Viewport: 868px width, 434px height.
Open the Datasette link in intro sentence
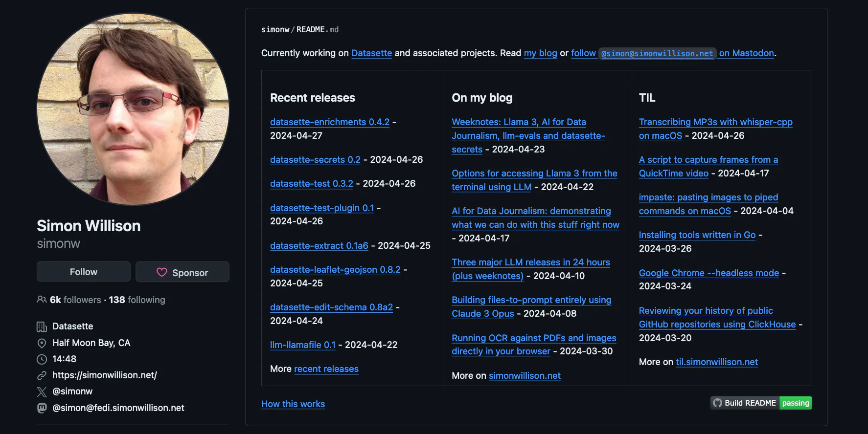coord(371,53)
